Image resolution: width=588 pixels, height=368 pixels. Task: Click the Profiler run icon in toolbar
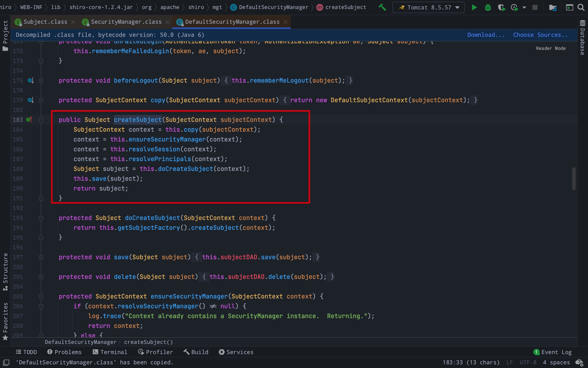pos(515,7)
